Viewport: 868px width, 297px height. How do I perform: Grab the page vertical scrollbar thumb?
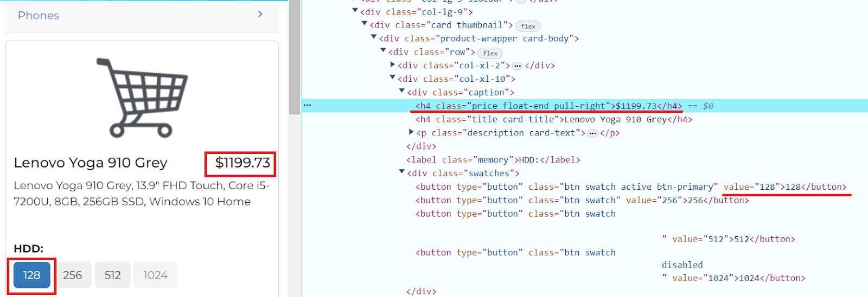click(295, 57)
